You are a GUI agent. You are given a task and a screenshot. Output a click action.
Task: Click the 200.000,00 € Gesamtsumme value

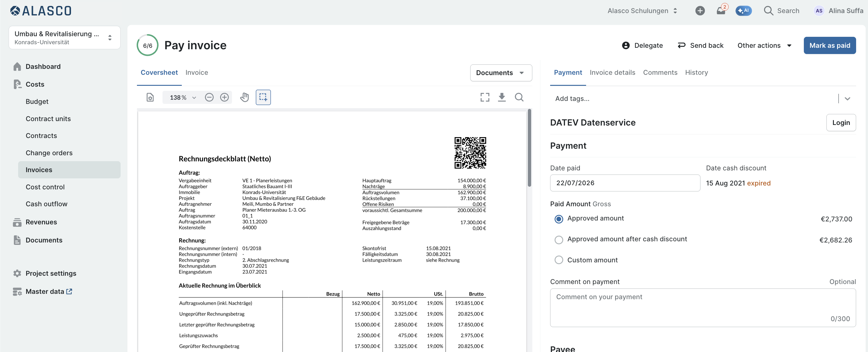click(471, 210)
